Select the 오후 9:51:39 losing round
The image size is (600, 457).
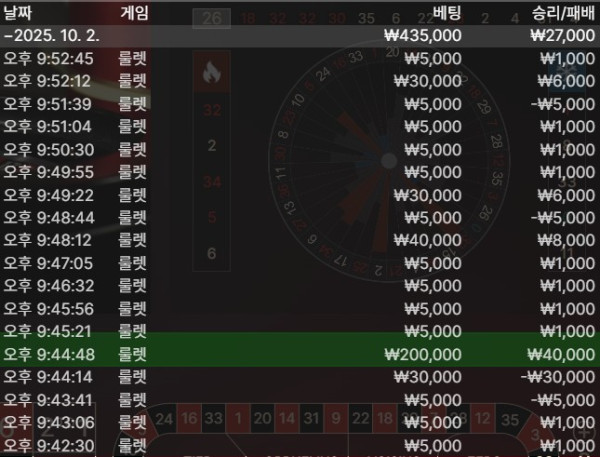click(300, 104)
